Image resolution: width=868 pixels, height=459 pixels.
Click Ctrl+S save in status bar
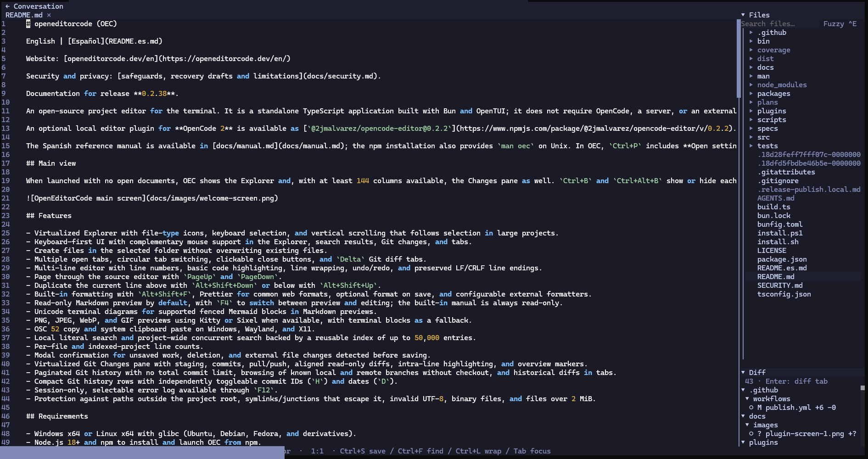[363, 451]
